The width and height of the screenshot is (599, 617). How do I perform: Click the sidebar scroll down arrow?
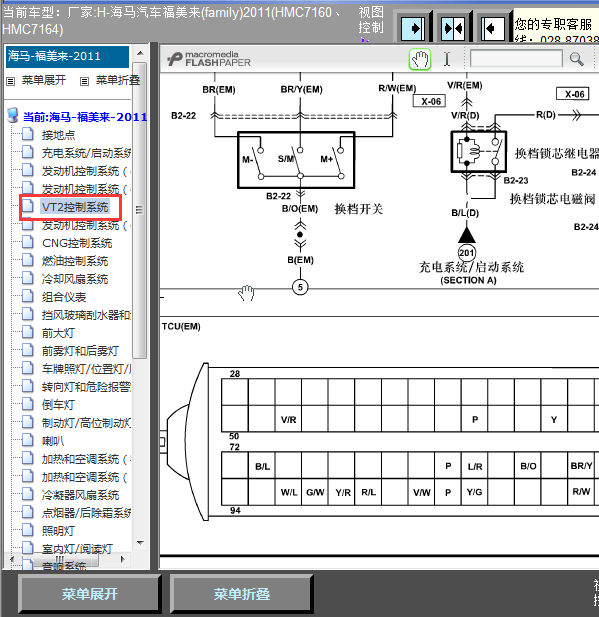click(140, 543)
